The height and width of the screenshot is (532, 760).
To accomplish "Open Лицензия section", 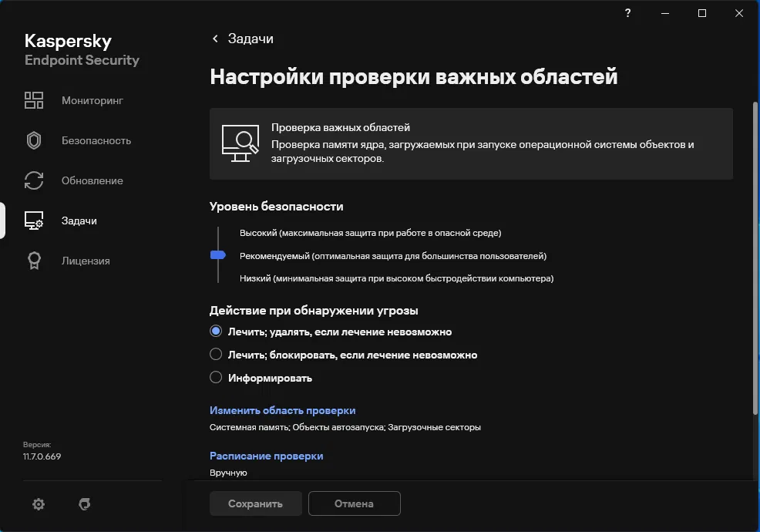I will point(86,261).
